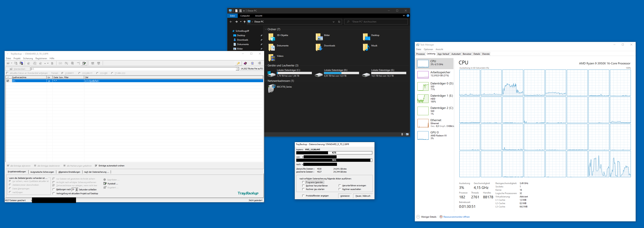Click the open project folder toolbar icon
Screen dimensions: 644x228
pyautogui.click(x=9, y=63)
